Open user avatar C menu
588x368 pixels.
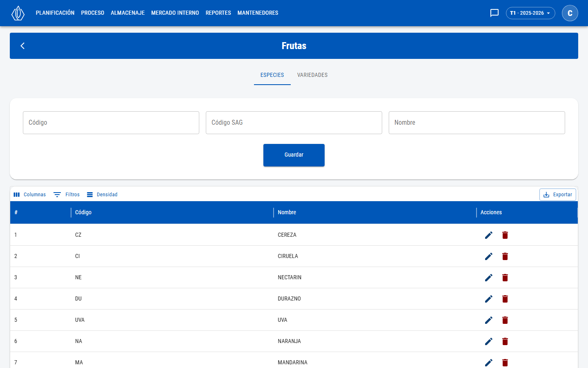pos(570,13)
